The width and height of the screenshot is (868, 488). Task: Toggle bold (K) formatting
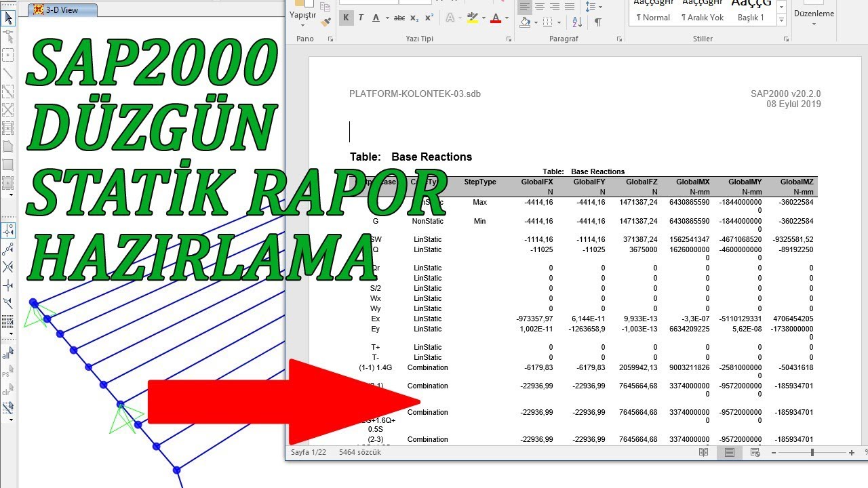pos(346,18)
